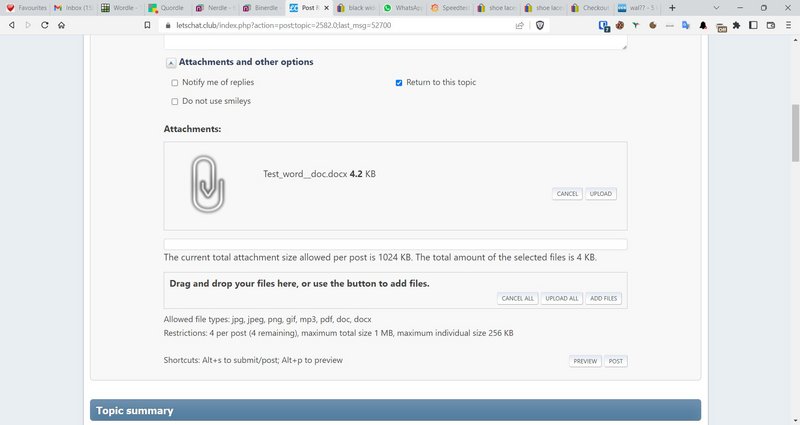The image size is (800, 425).
Task: Bookmark this page using the bookmark icon
Action: tap(147, 25)
